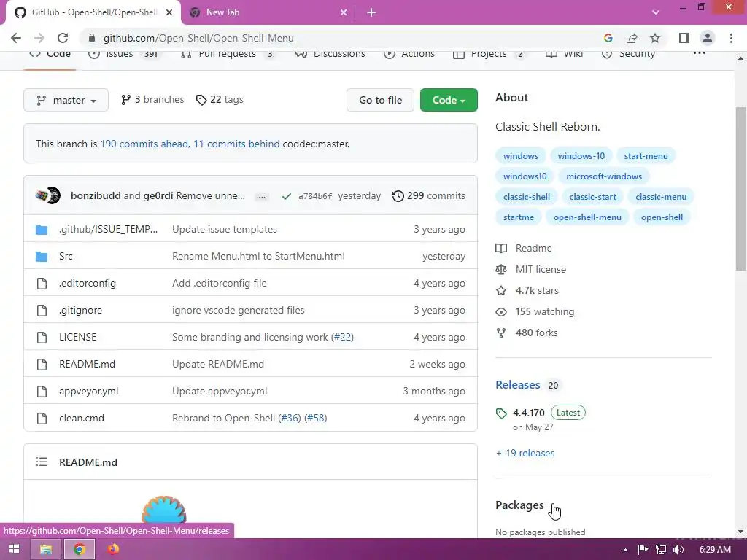
Task: Open the LICENSE file
Action: 77,337
